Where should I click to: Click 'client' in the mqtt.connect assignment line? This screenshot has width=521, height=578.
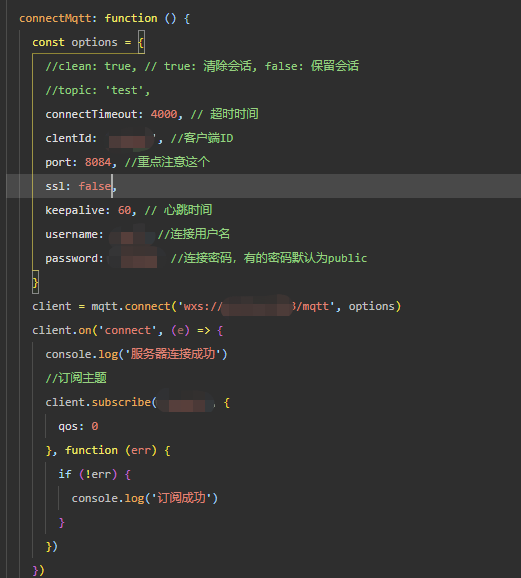(52, 306)
